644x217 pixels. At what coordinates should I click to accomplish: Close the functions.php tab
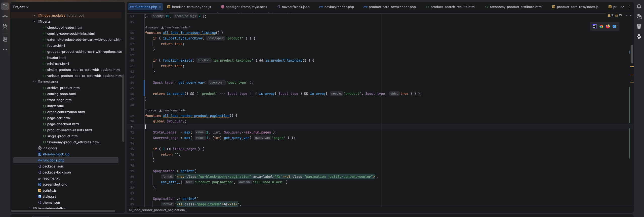[x=160, y=7]
